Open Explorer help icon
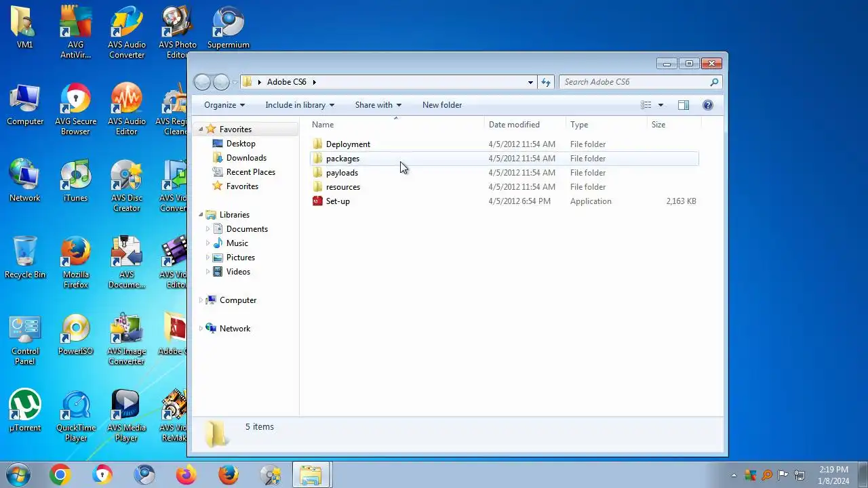The width and height of the screenshot is (868, 488). [x=708, y=105]
